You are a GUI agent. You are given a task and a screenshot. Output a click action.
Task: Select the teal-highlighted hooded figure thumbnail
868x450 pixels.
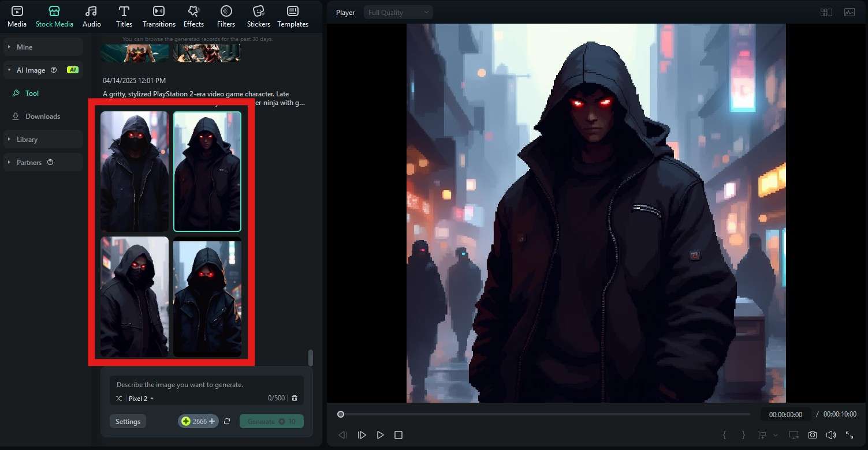(x=207, y=171)
